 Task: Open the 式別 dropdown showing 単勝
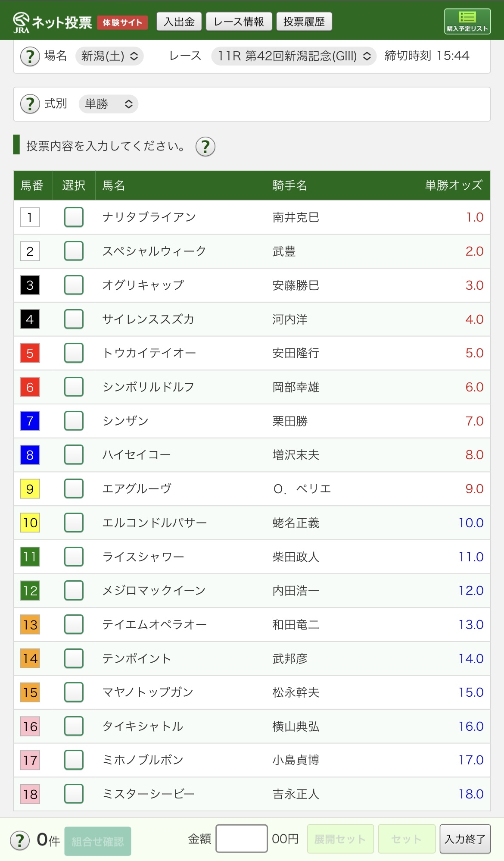(108, 104)
